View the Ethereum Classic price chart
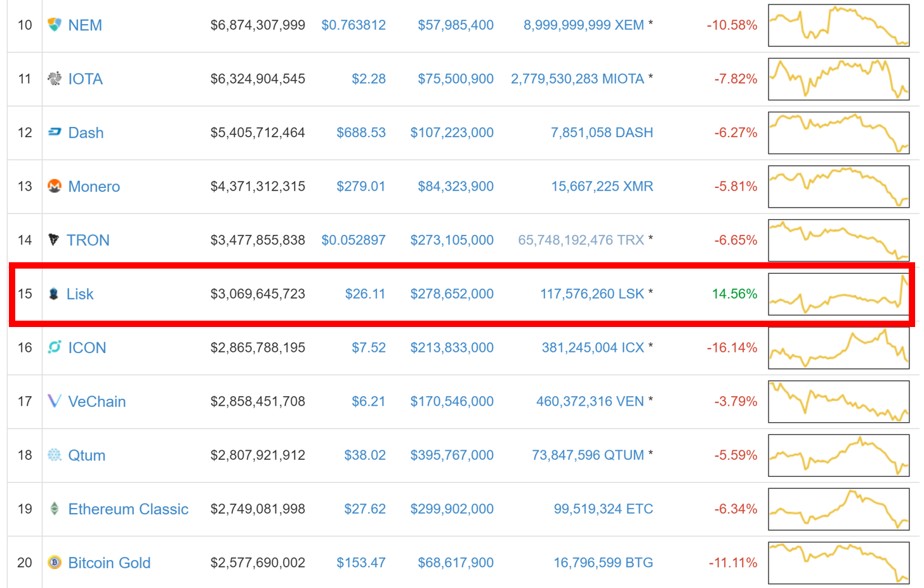The width and height of the screenshot is (924, 588). click(839, 509)
